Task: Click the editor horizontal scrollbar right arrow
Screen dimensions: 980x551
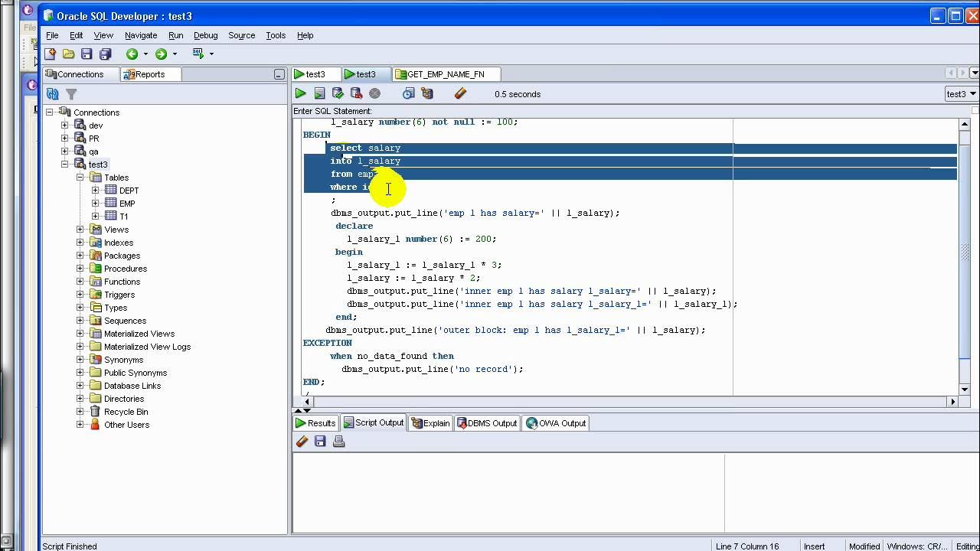Action: pos(953,401)
